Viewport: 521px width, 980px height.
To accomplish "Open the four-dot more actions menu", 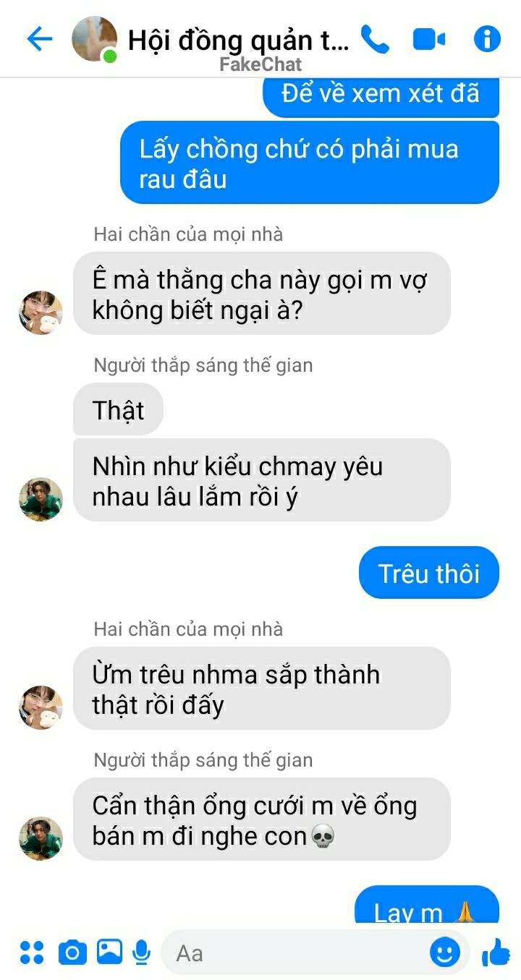I will coord(32,952).
